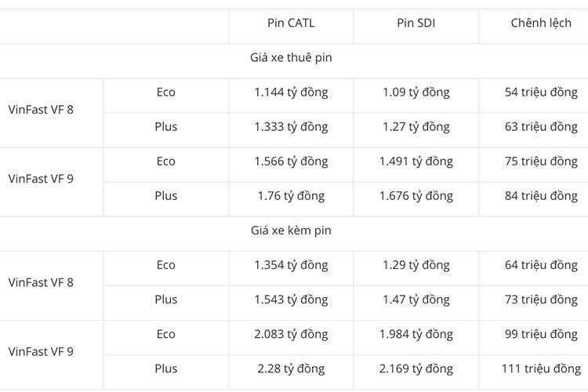Viewport: 588px width, 392px height.
Task: Click the Pin CATL column header
Action: [291, 24]
